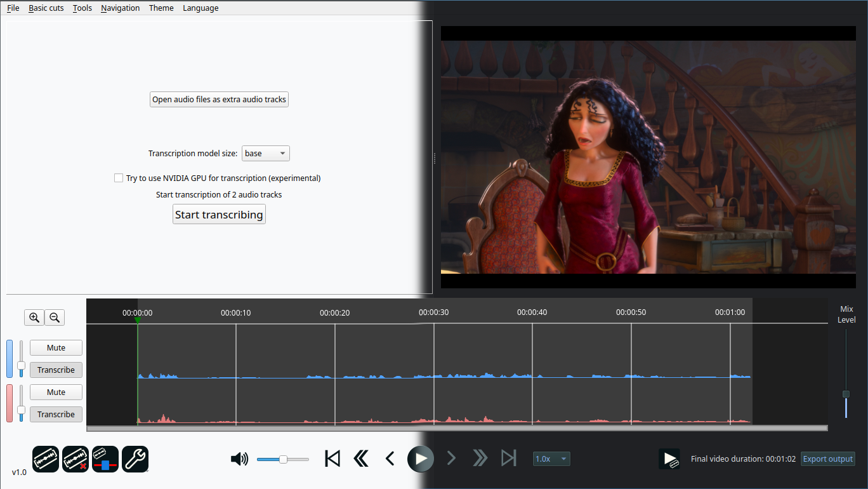
Task: Expand the 1.0x playback speed dropdown
Action: [x=551, y=459]
